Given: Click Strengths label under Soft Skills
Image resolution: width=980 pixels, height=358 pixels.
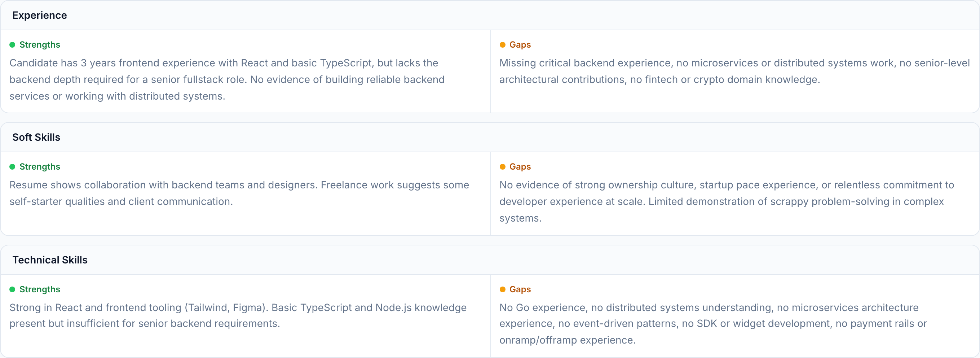Looking at the screenshot, I should tap(40, 167).
